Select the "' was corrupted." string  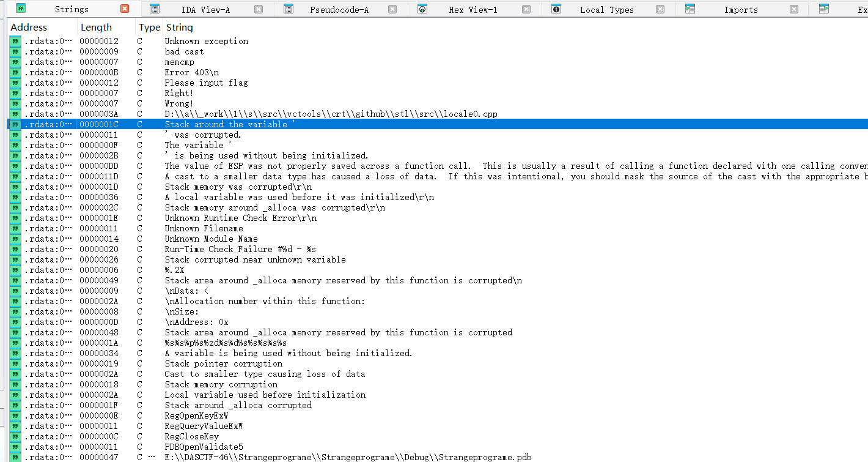click(203, 135)
